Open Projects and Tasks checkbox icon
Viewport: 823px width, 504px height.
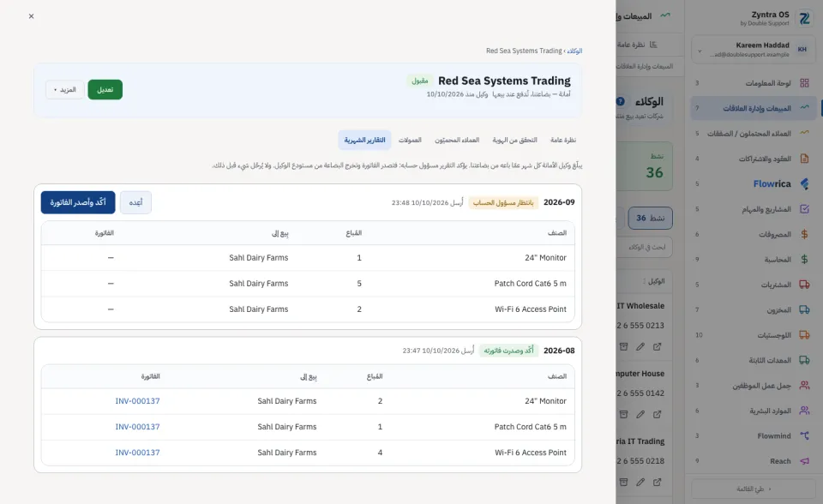[x=804, y=209]
